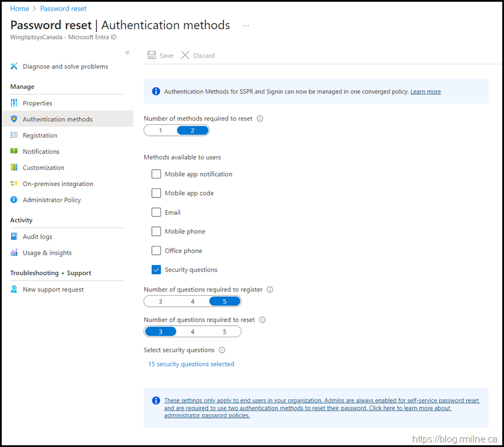The width and height of the screenshot is (504, 447).
Task: Open Customization in the Manage menu
Action: point(43,167)
